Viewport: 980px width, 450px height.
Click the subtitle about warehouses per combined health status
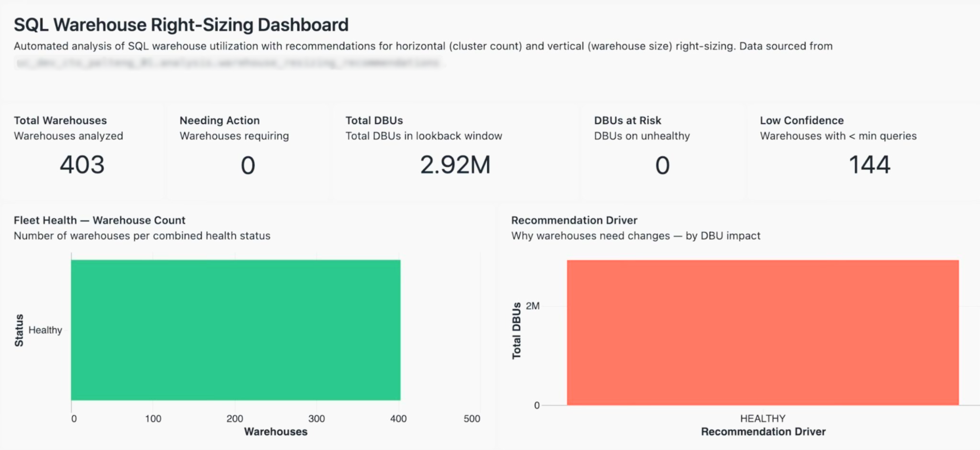[x=142, y=236]
